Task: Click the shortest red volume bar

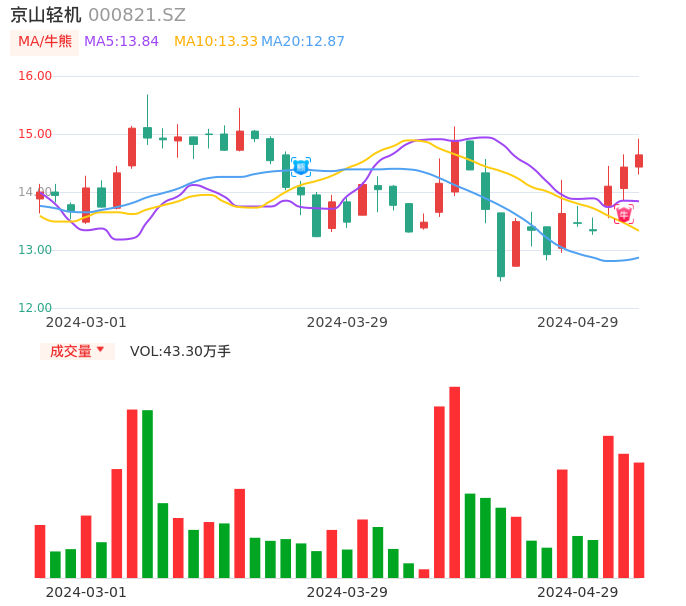Action: [x=424, y=573]
